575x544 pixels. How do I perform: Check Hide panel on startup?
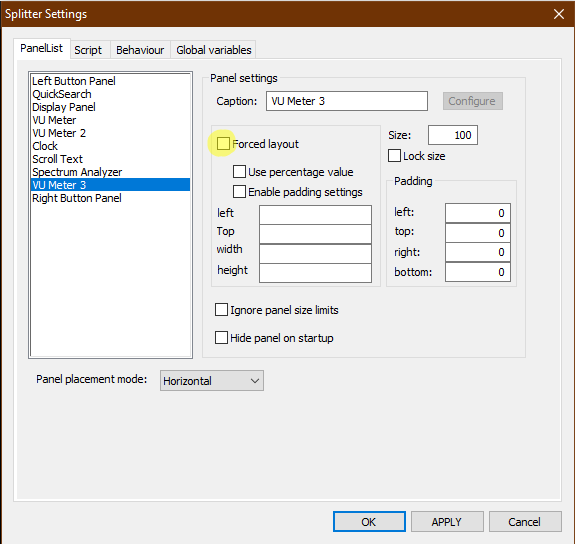(x=221, y=337)
